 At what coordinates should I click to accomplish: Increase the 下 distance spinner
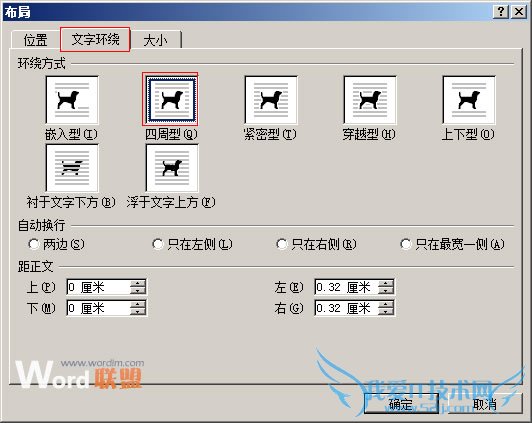click(138, 304)
